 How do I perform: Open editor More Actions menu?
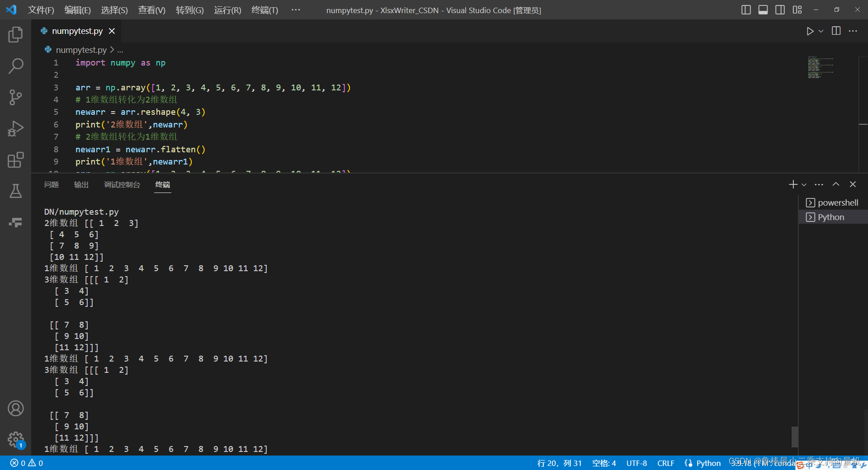coord(853,31)
